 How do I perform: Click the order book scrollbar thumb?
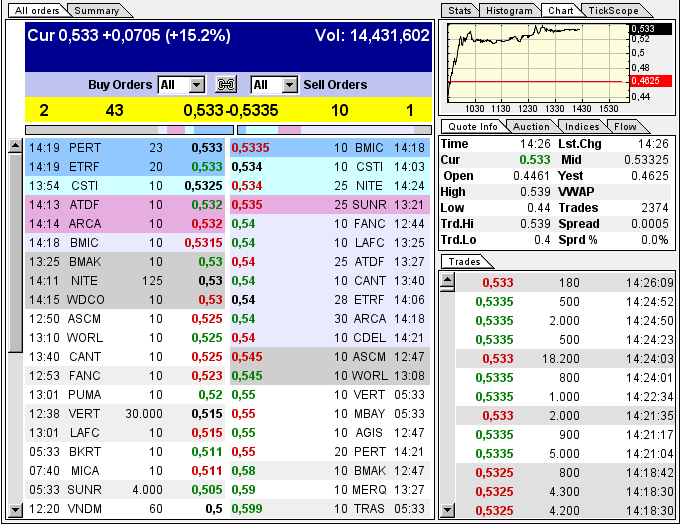(15, 253)
